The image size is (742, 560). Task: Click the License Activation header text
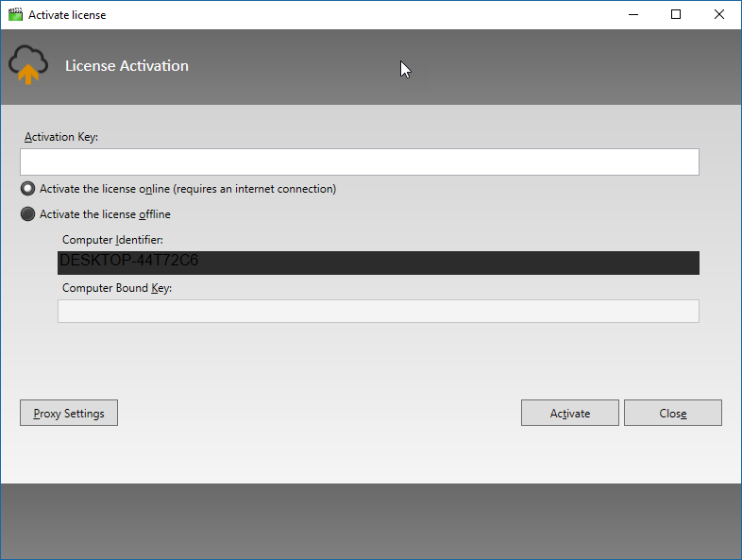pos(126,66)
